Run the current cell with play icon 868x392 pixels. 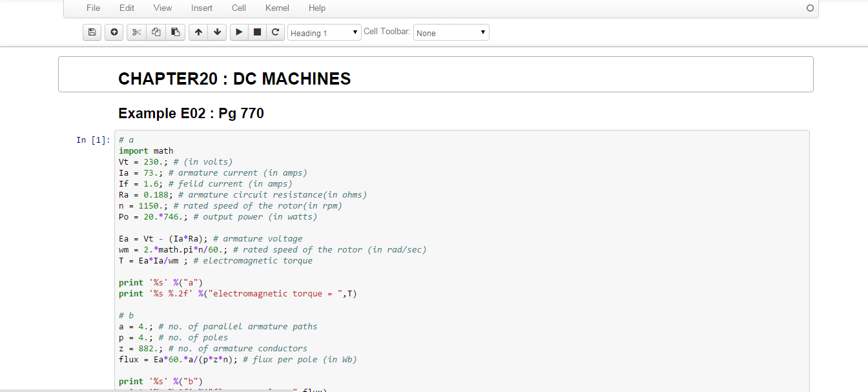click(239, 32)
